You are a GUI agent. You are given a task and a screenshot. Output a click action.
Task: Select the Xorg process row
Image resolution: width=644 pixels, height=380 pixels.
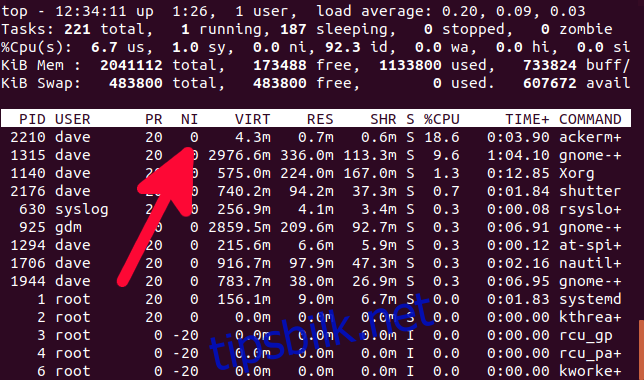(315, 173)
